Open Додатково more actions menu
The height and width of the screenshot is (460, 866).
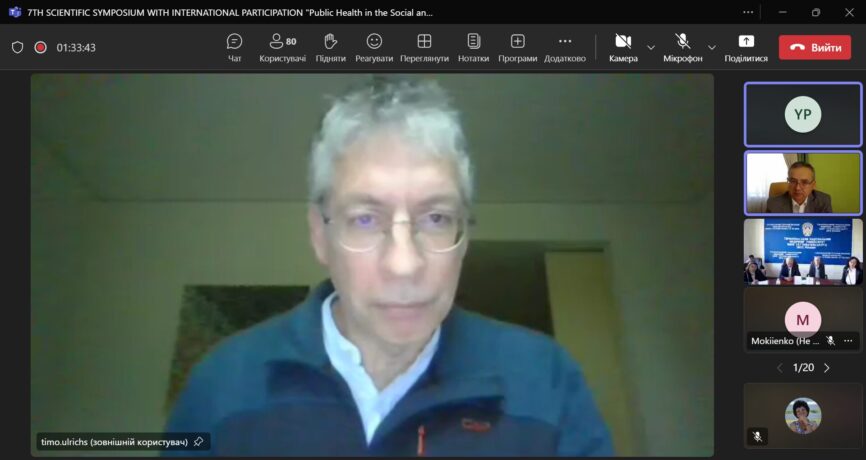[565, 47]
